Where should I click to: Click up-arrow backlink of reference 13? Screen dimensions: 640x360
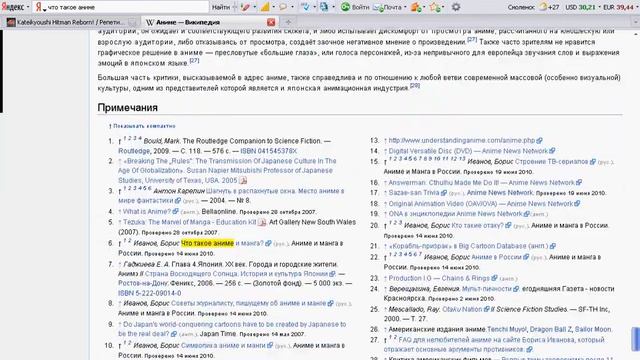pos(385,141)
